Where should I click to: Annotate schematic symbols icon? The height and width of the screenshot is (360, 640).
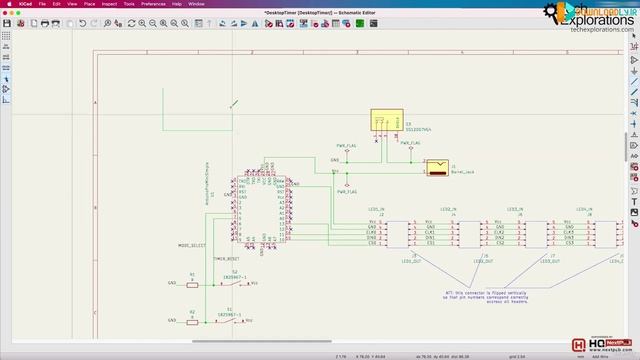click(304, 24)
